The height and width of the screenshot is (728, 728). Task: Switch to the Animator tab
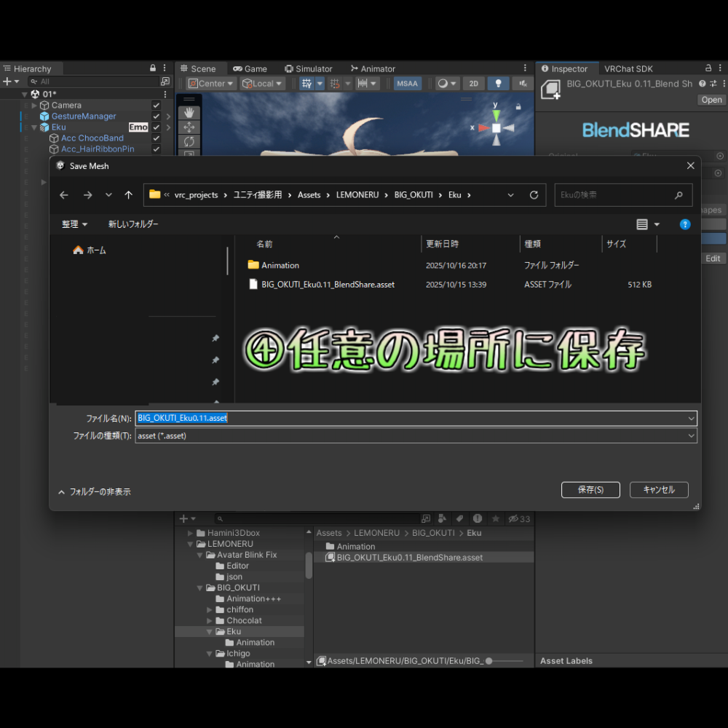coord(373,68)
